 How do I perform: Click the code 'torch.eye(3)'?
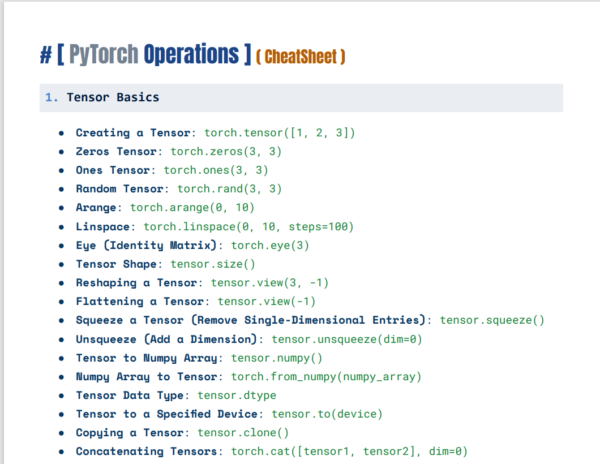click(x=270, y=245)
